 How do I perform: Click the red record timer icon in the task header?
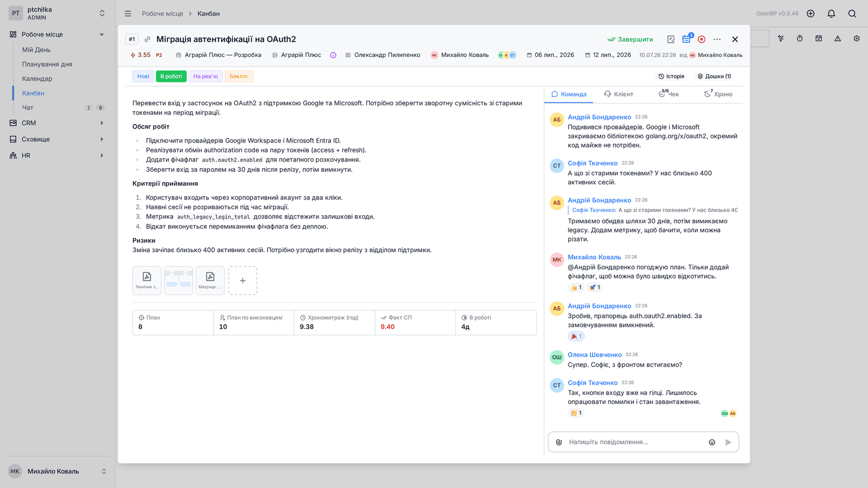pyautogui.click(x=701, y=39)
